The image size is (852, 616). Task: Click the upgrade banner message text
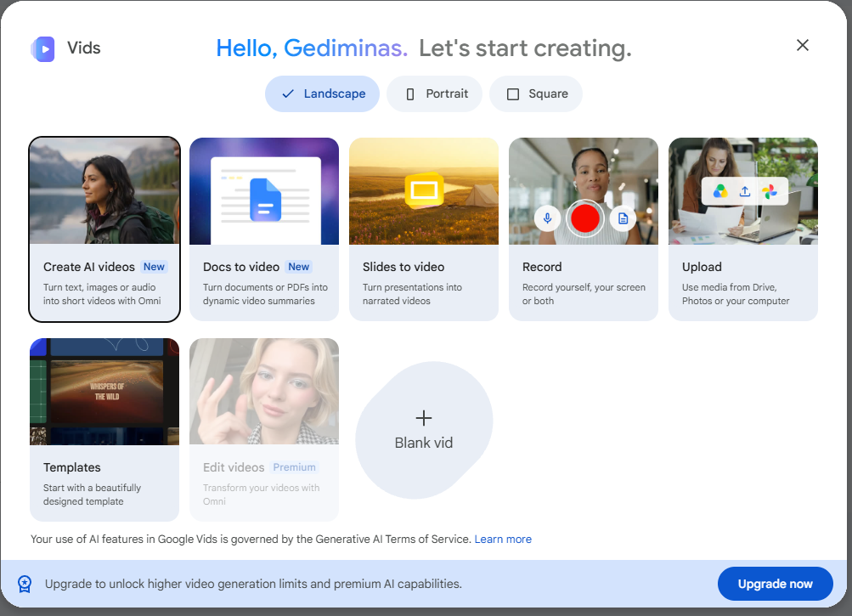click(x=253, y=584)
